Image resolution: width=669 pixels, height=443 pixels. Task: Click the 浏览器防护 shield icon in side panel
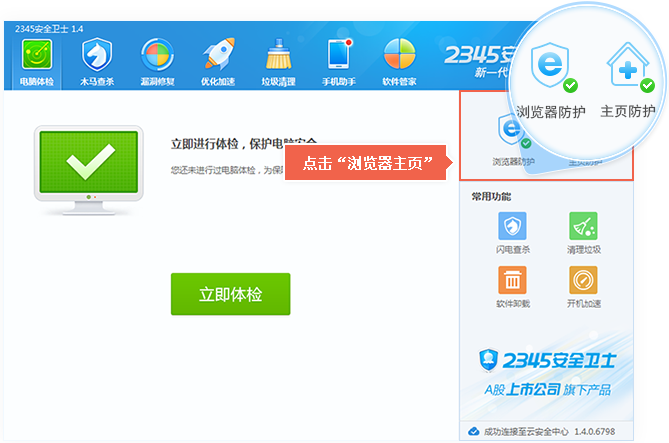pyautogui.click(x=512, y=131)
